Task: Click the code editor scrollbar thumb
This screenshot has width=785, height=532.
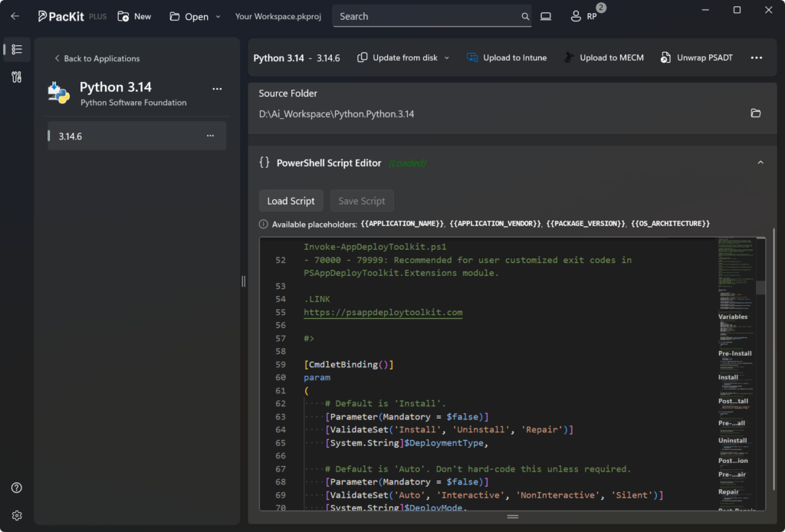Action: [x=760, y=287]
